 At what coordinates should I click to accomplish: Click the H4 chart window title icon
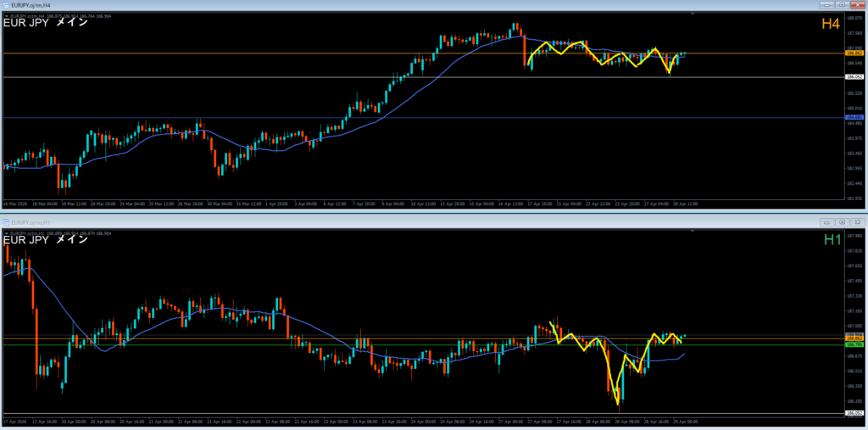tap(5, 4)
